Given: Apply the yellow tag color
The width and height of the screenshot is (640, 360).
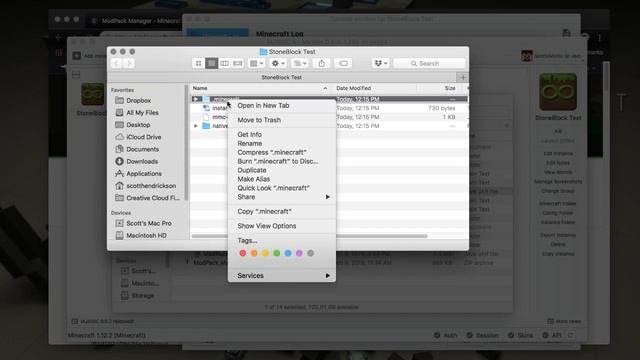Looking at the screenshot, I should tap(265, 253).
